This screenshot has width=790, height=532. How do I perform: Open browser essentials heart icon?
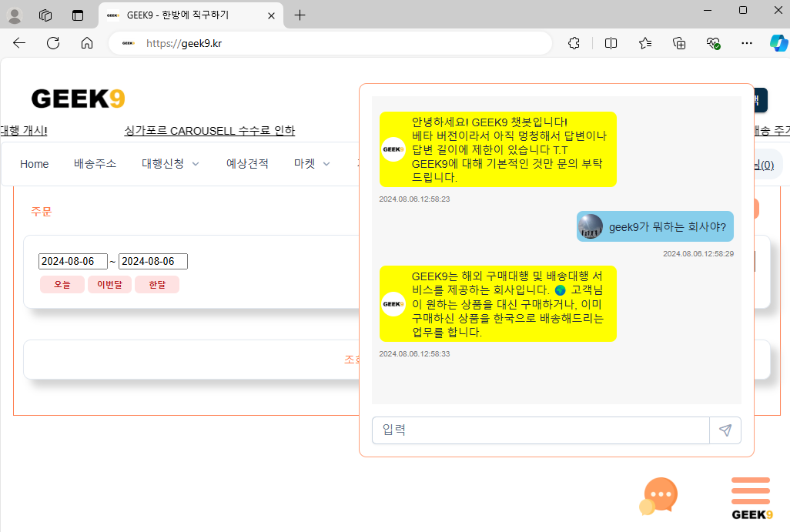(x=713, y=43)
